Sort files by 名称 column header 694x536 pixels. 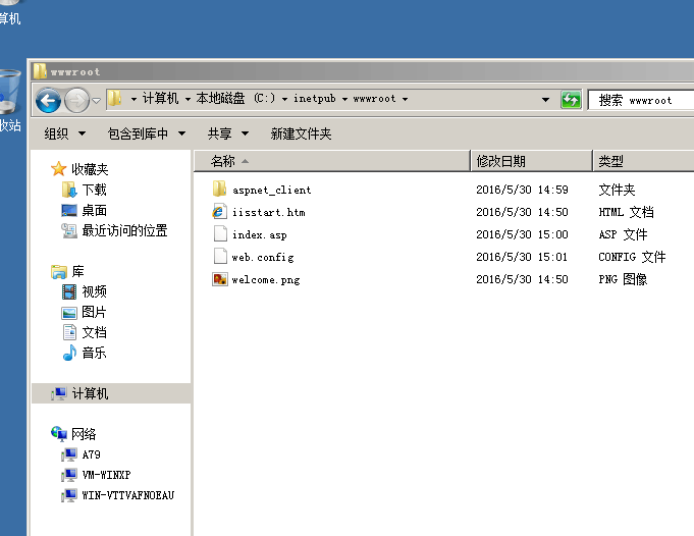pos(223,161)
